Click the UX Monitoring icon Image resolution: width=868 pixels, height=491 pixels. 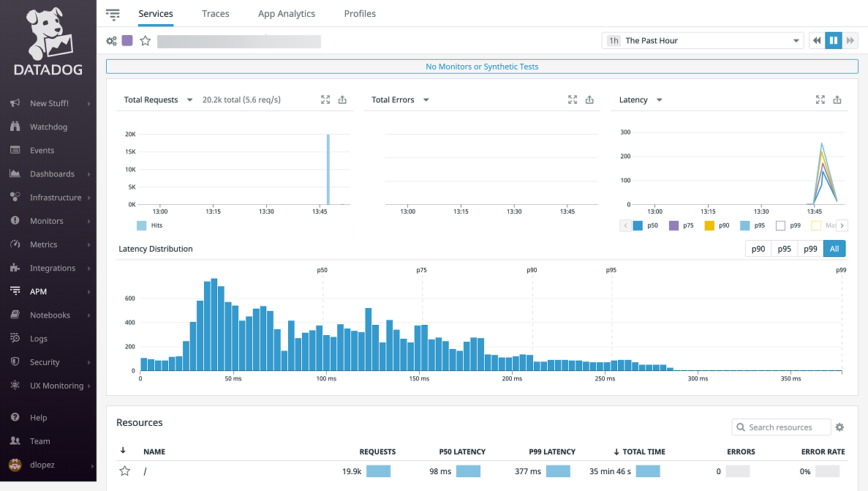click(x=15, y=385)
